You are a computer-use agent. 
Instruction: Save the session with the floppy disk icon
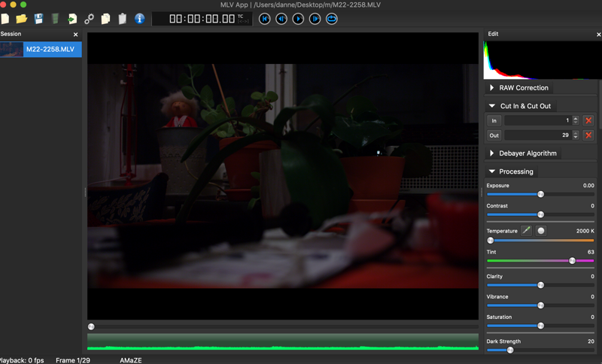click(x=38, y=19)
